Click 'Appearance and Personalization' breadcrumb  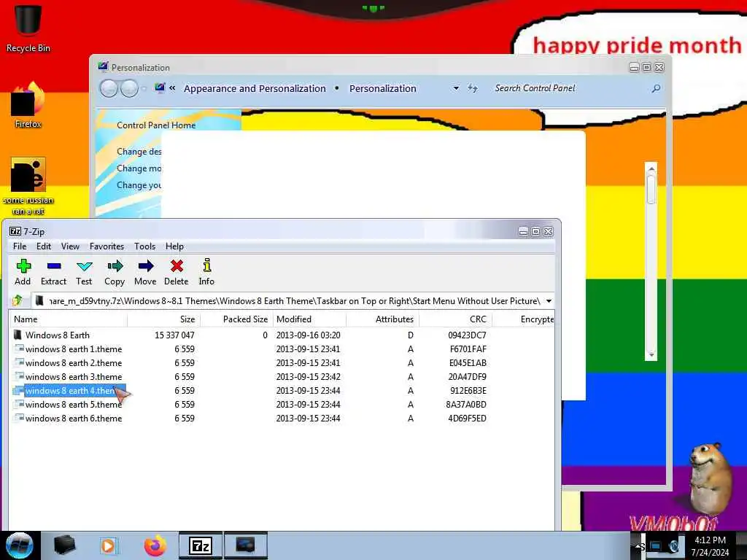(x=255, y=88)
